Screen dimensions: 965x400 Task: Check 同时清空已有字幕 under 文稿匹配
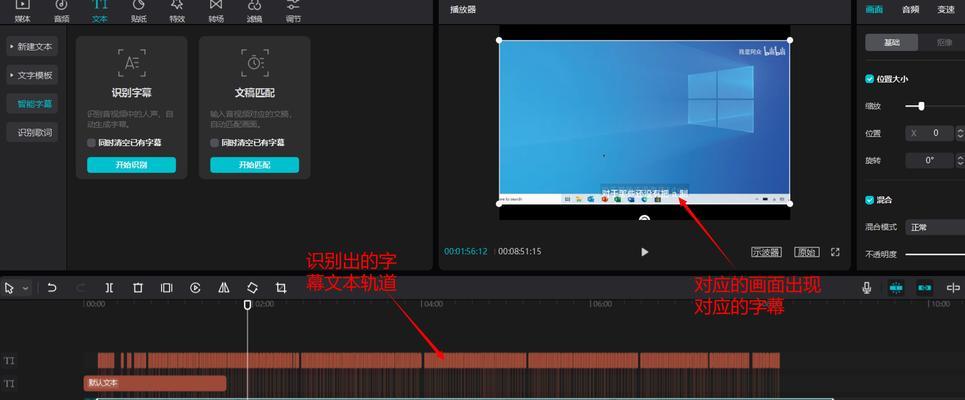[214, 143]
